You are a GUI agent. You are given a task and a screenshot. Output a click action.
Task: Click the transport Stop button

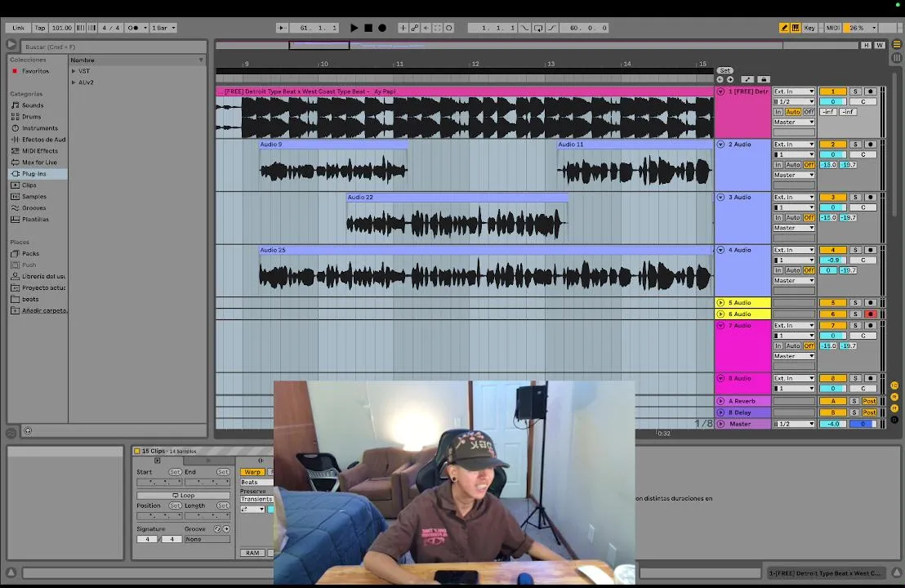[368, 28]
